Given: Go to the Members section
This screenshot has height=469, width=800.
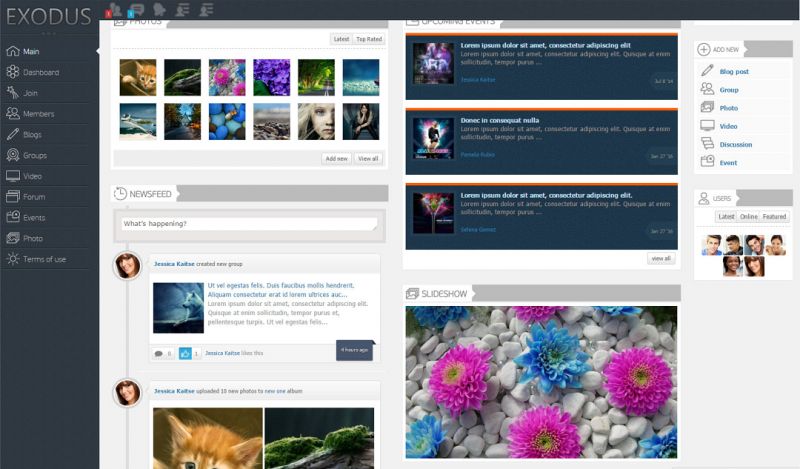Looking at the screenshot, I should tap(38, 114).
